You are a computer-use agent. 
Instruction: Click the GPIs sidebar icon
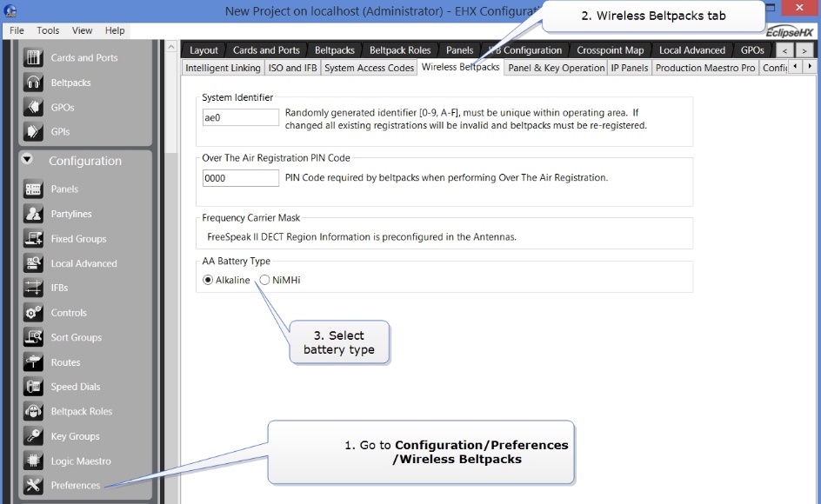tap(33, 131)
